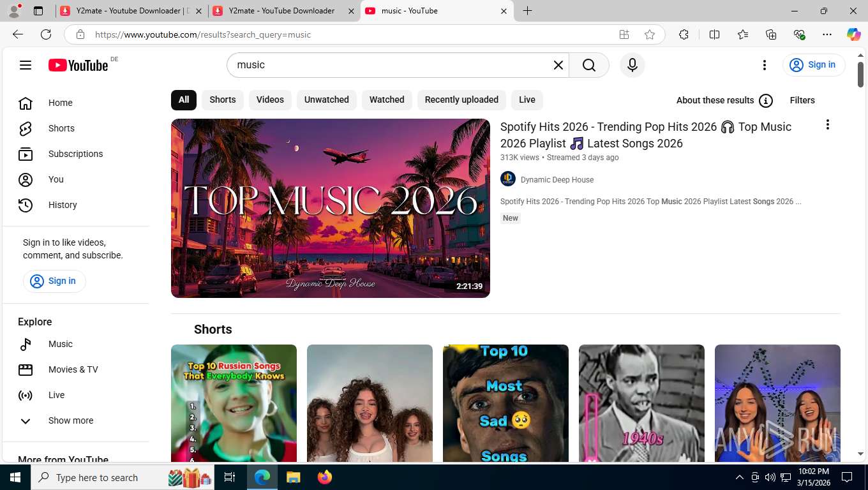
Task: Open Edge Settings and more menu
Action: pos(827,34)
